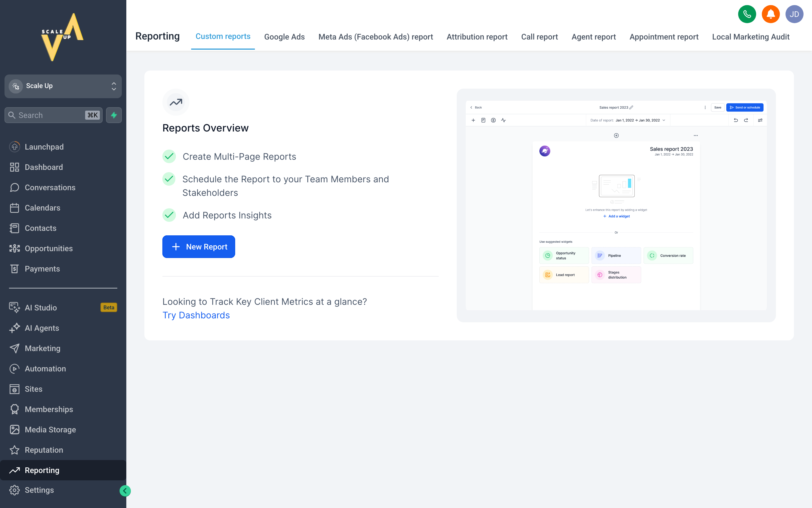Open Sites in the sidebar
812x508 pixels.
63,389
